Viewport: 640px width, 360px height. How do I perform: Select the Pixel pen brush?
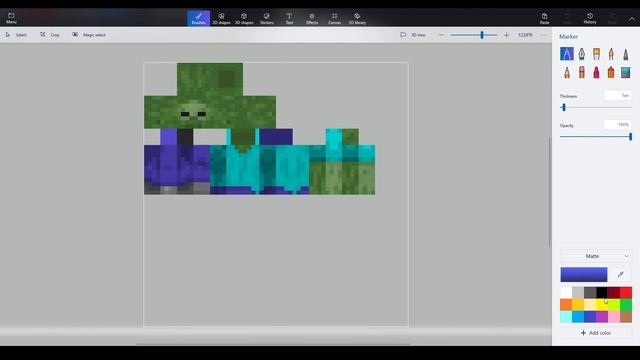(x=626, y=54)
